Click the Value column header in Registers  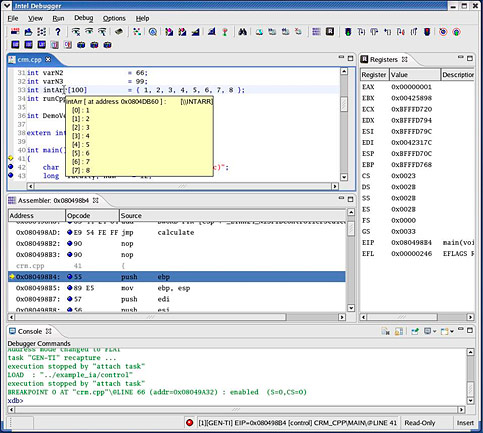point(415,75)
